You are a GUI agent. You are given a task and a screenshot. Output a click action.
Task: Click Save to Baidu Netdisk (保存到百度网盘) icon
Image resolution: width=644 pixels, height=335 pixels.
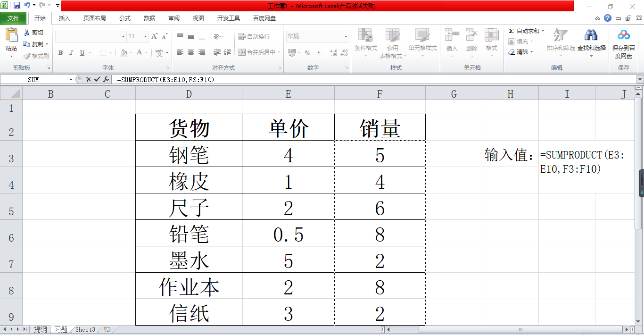(x=624, y=35)
